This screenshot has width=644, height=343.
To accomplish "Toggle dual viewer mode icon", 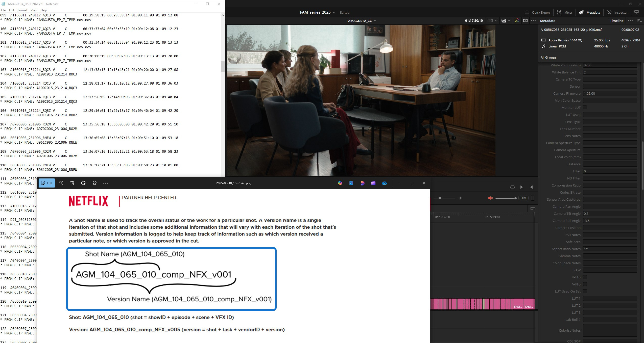I will tap(525, 21).
